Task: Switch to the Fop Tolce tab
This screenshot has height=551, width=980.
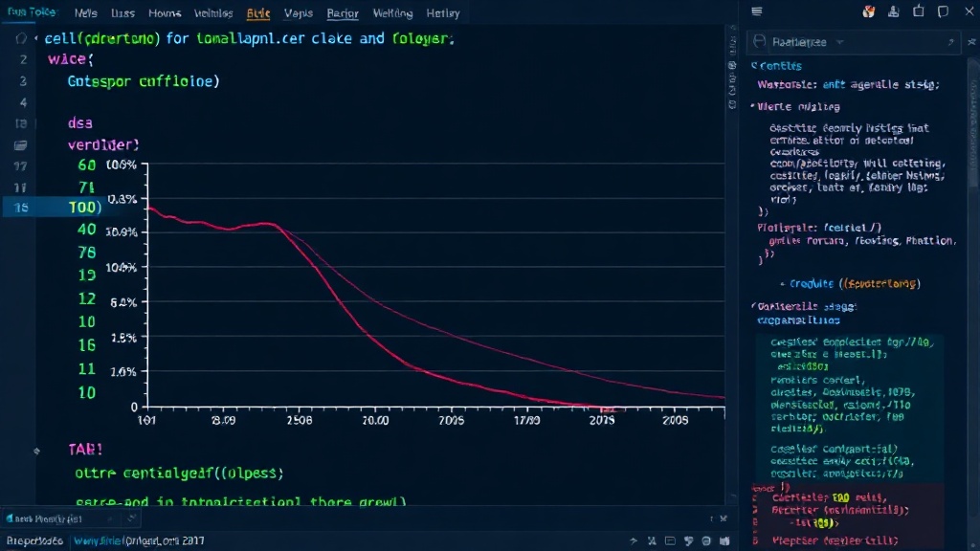Action: coord(32,11)
